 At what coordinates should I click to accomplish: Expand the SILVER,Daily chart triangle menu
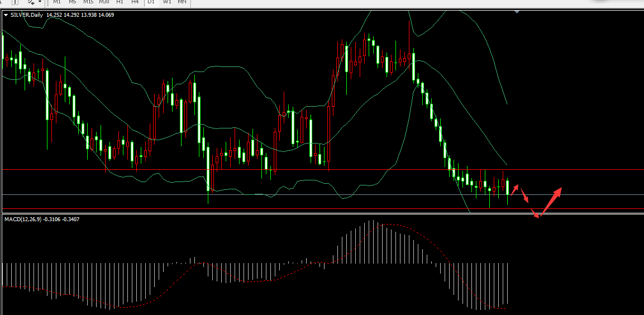click(6, 15)
